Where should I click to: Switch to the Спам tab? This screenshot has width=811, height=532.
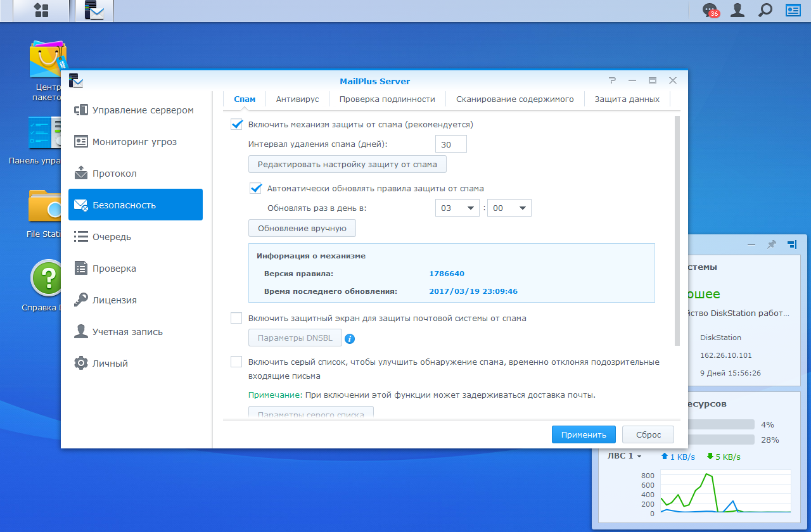coord(245,99)
